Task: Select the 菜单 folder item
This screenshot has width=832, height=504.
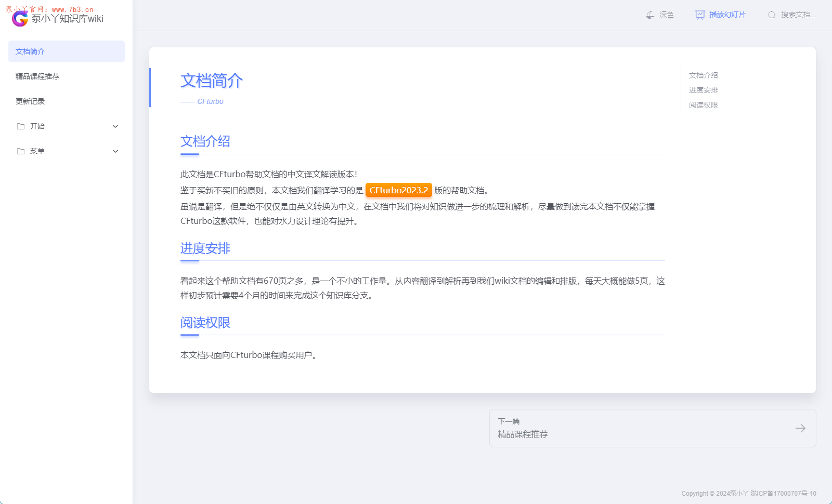Action: 67,151
